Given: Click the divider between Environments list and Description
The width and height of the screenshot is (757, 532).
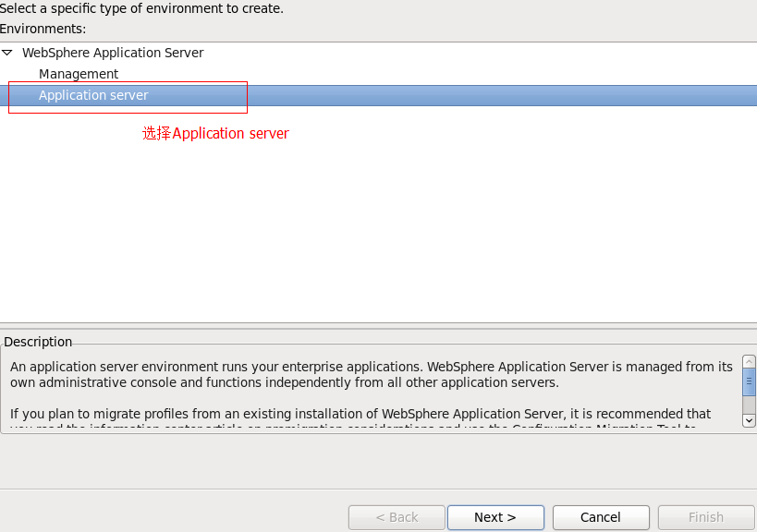Looking at the screenshot, I should click(x=378, y=325).
